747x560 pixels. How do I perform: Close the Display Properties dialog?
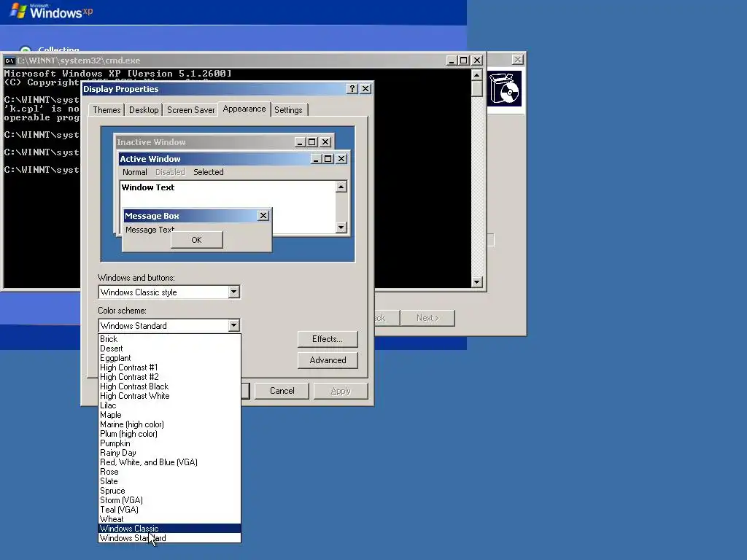pos(365,88)
